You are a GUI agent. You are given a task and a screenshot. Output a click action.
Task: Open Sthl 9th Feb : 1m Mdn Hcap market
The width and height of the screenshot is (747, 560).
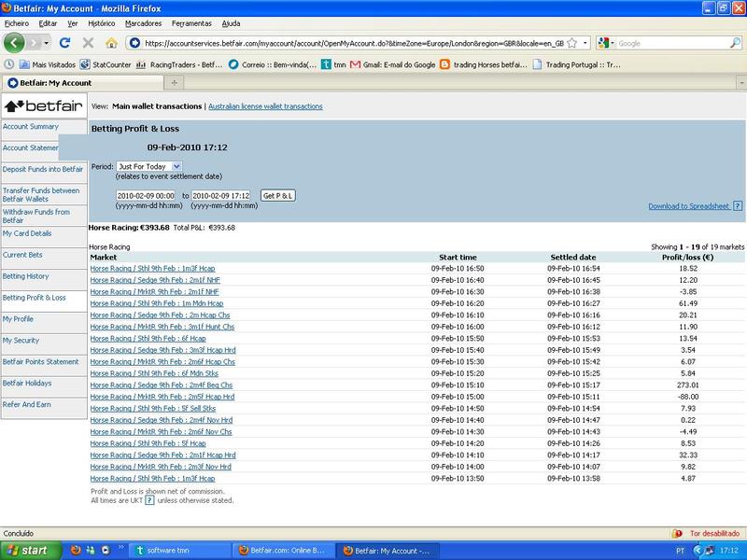tap(157, 303)
